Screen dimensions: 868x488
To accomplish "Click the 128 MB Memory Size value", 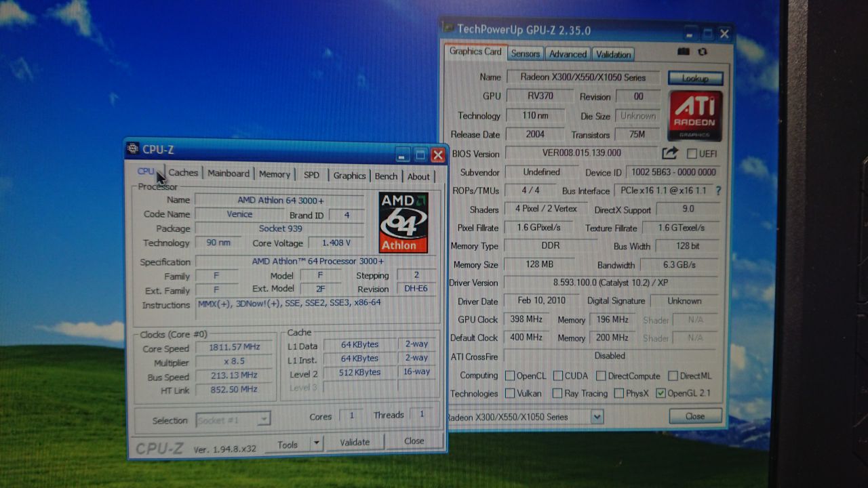I will tap(539, 264).
